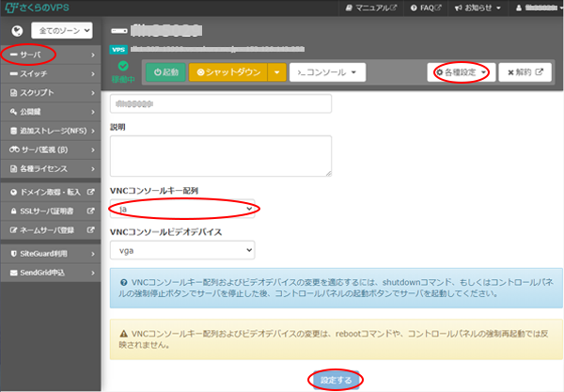
Task: Select スイッチ in the sidebar
Action: point(51,73)
